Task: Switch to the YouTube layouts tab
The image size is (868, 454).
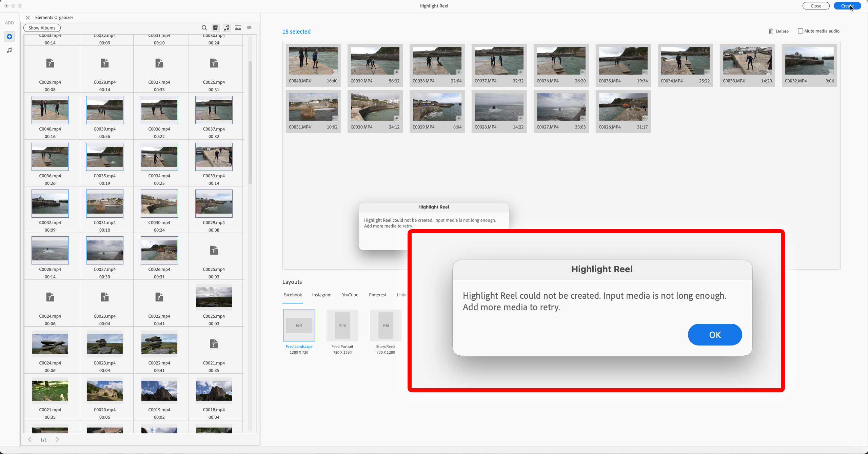Action: coord(350,295)
